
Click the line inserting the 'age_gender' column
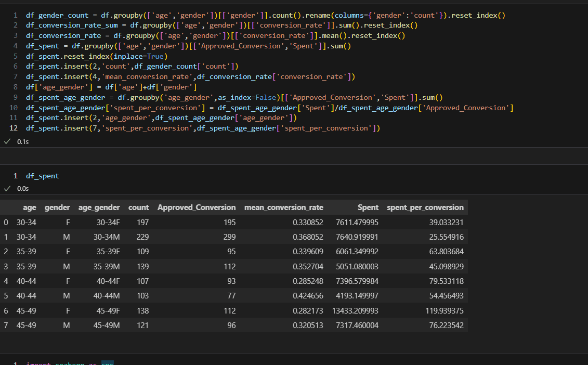tap(161, 118)
